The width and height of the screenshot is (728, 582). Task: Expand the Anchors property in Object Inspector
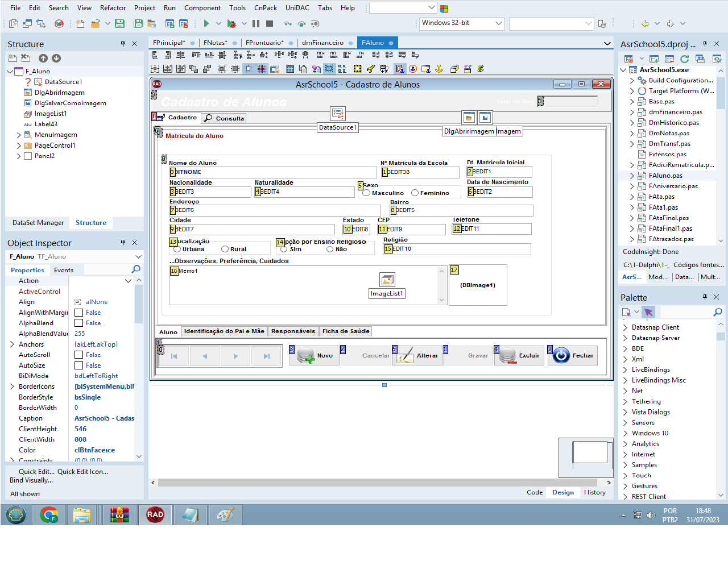[12, 344]
